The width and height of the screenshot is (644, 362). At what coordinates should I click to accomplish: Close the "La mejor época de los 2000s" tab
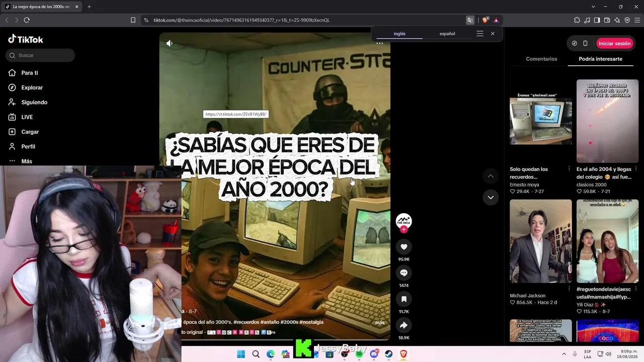pos(76,7)
